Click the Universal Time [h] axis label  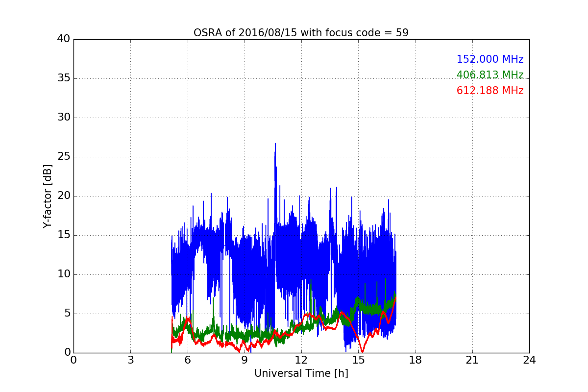tap(301, 373)
